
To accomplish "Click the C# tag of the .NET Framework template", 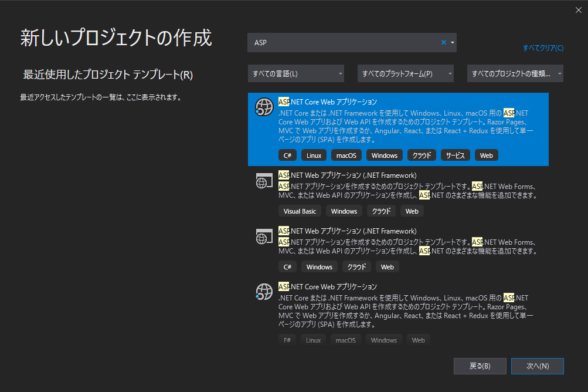I will [x=288, y=267].
